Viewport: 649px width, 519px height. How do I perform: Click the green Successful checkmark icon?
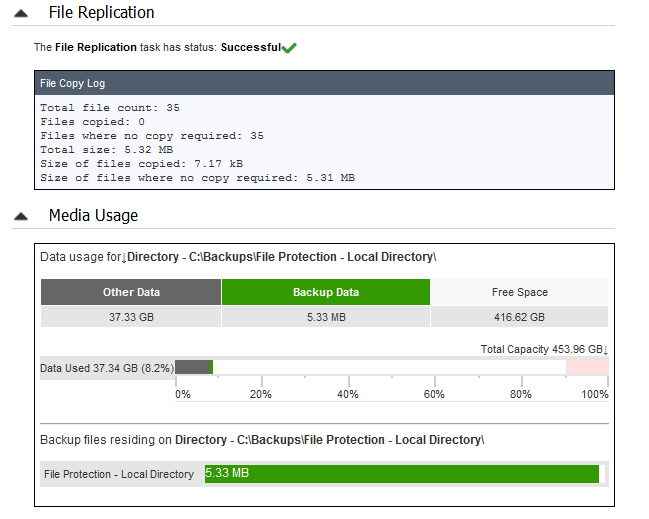[289, 48]
